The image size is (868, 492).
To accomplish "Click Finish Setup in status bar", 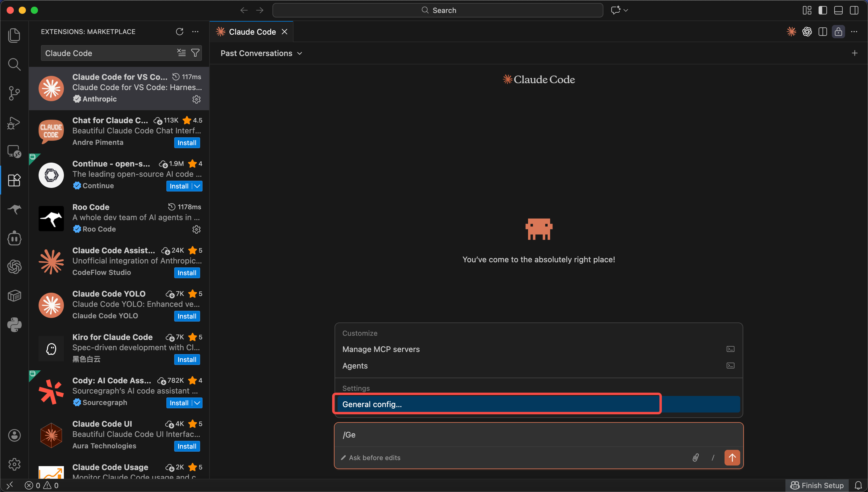I will click(x=816, y=486).
